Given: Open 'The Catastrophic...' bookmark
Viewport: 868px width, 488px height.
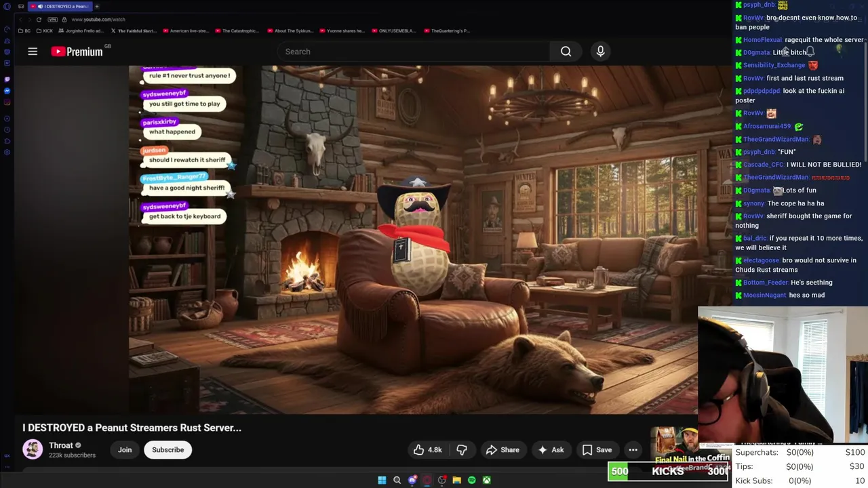Looking at the screenshot, I should (237, 30).
